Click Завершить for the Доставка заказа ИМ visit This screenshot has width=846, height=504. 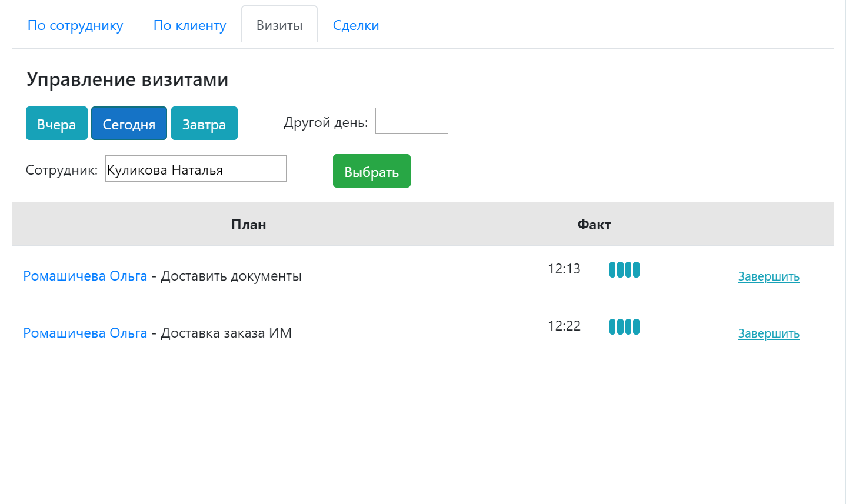pos(768,333)
